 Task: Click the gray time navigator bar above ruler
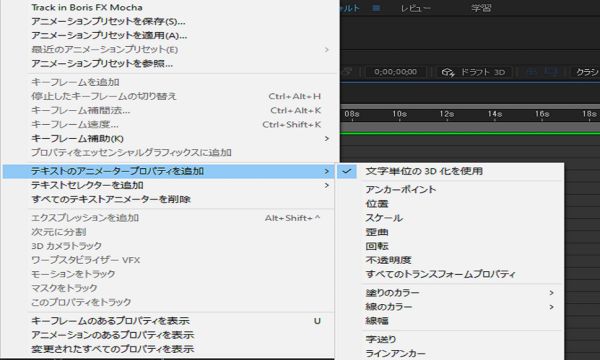point(470,106)
